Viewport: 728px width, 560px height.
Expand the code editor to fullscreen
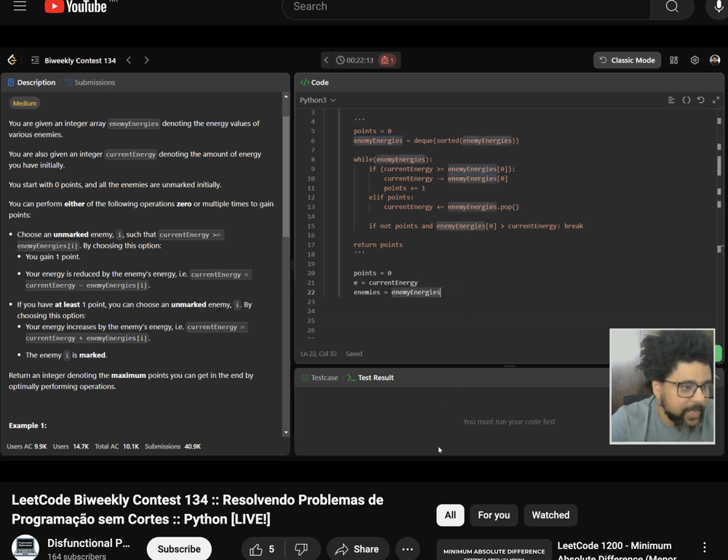pos(716,100)
